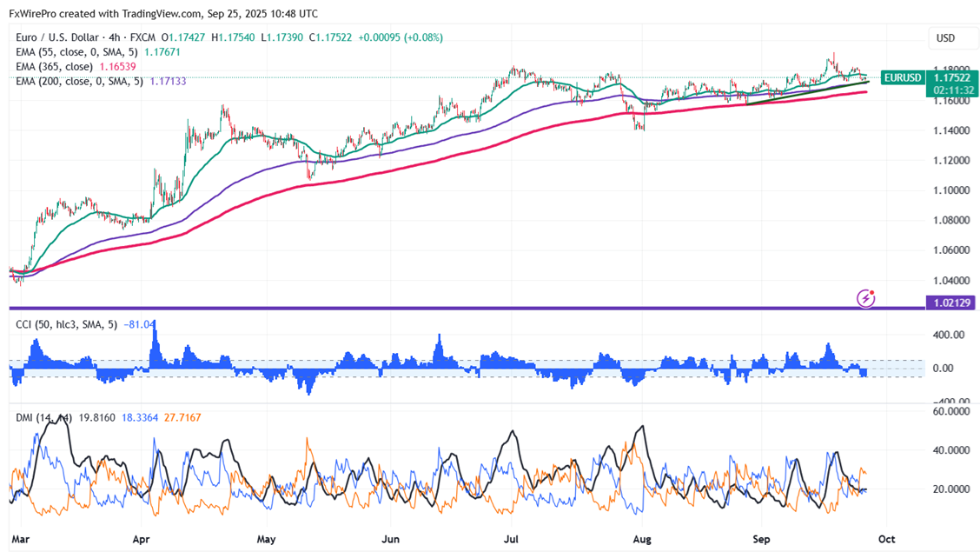Click the May label on time axis
This screenshot has width=980, height=552.
point(266,539)
